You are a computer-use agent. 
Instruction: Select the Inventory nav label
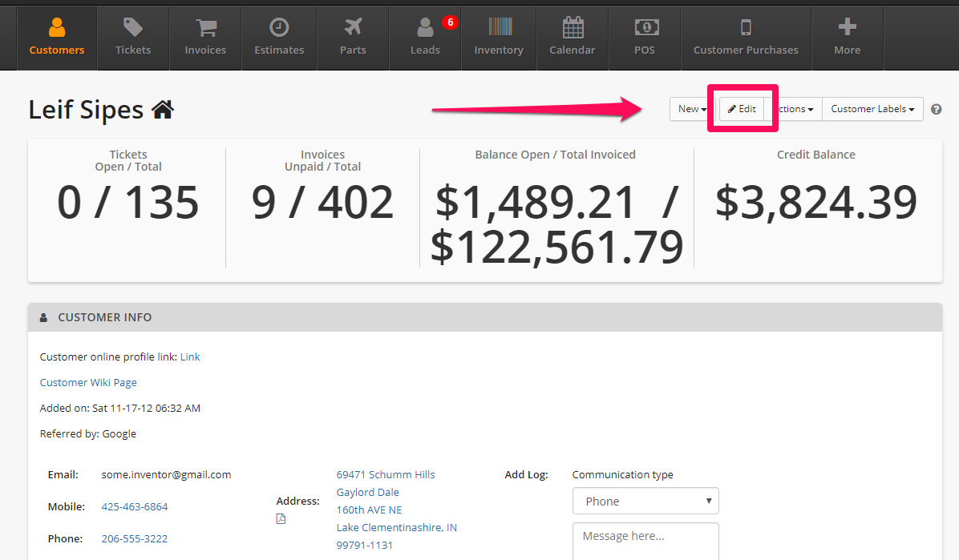pyautogui.click(x=499, y=50)
